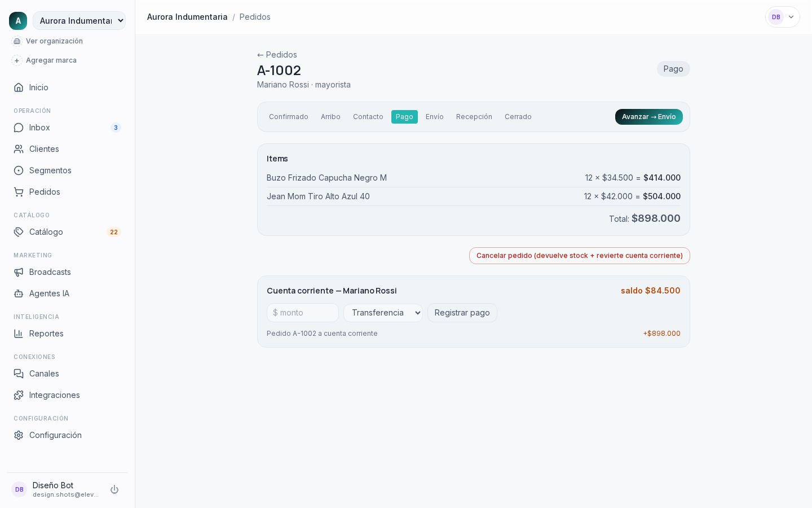Click the Broadcasts megaphone icon
The height and width of the screenshot is (508, 812).
pyautogui.click(x=19, y=272)
